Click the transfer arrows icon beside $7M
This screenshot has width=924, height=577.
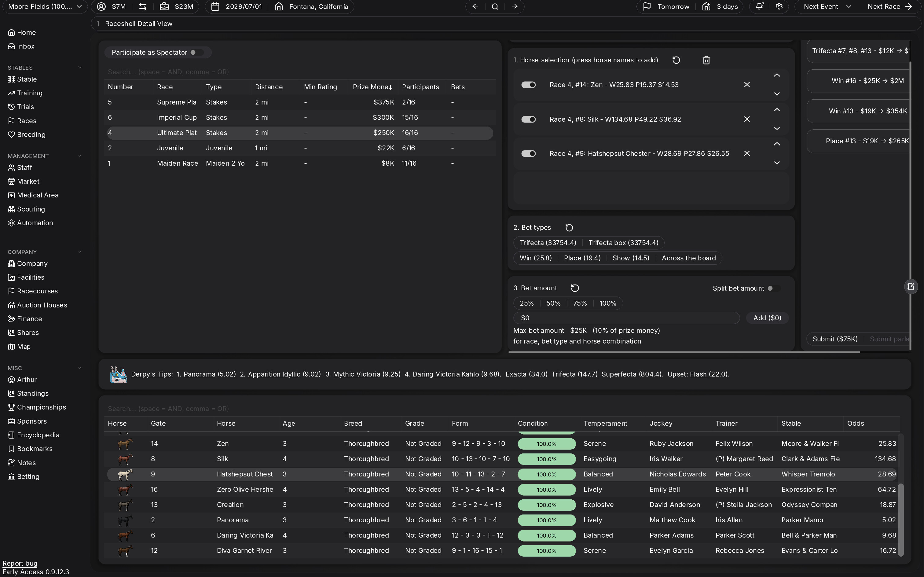(x=143, y=6)
